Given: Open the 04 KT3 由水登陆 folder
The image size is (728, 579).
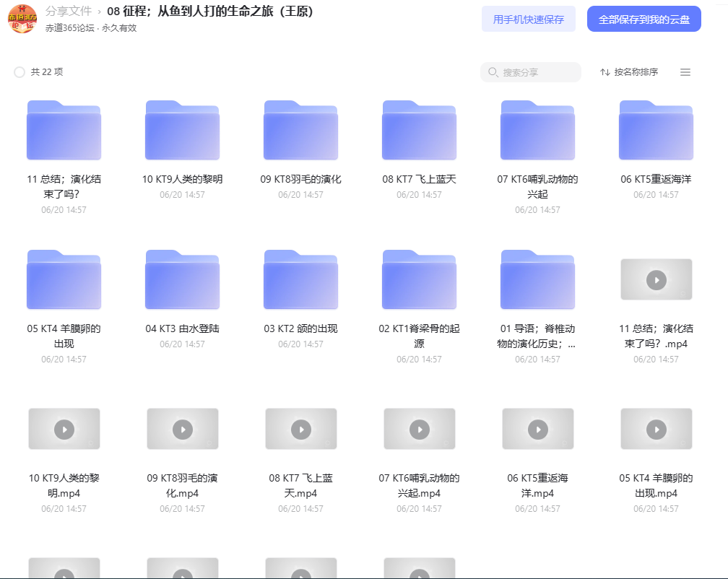Looking at the screenshot, I should point(183,280).
